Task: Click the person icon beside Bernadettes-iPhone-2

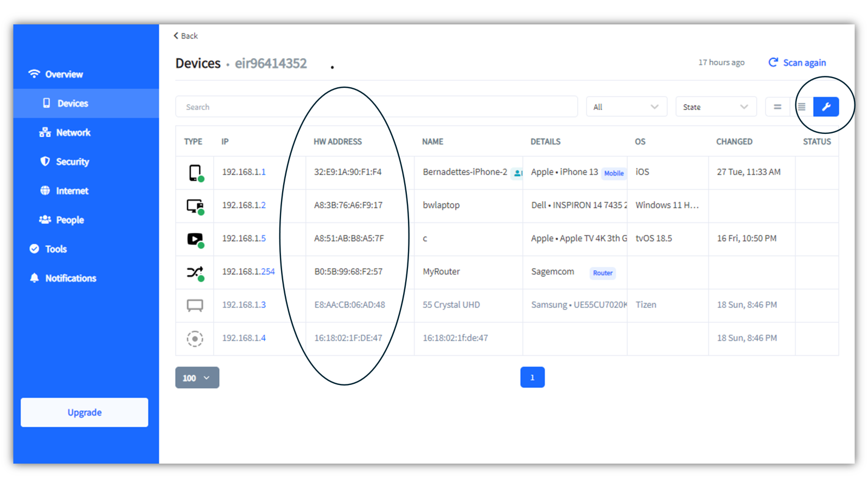Action: (x=518, y=173)
